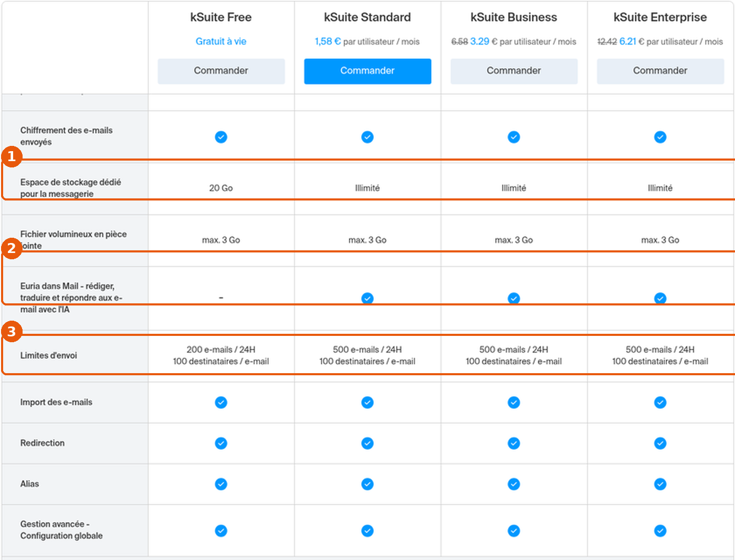
Task: Click the kSuite Business checkmark for Chiffrement des e-mails
Action: pos(514,137)
